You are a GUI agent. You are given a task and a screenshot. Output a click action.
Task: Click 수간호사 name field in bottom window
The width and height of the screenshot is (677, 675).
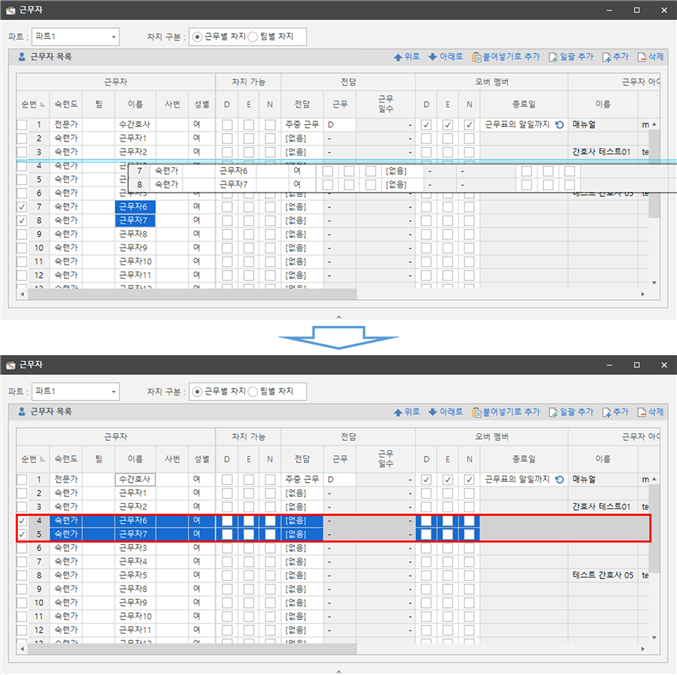pyautogui.click(x=135, y=479)
